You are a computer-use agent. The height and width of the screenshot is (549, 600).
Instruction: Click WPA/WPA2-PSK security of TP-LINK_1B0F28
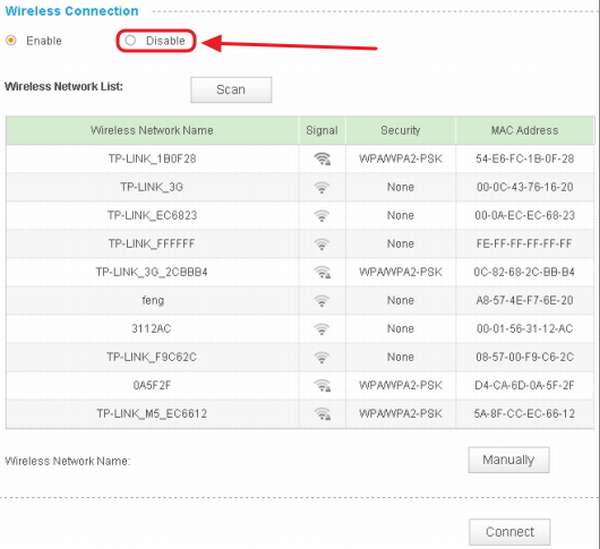(x=401, y=158)
